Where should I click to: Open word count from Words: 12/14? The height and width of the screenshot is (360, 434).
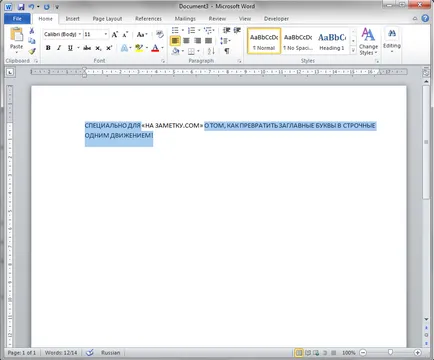pyautogui.click(x=61, y=352)
